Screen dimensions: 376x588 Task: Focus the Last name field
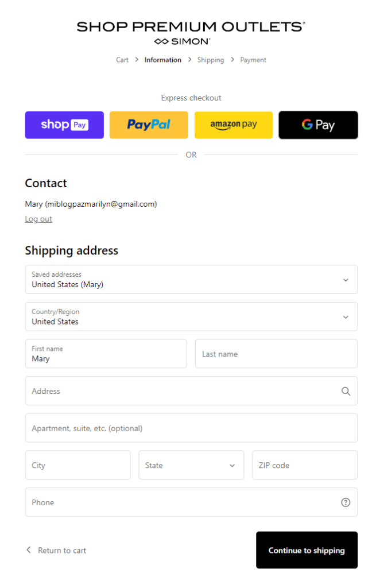pos(276,354)
